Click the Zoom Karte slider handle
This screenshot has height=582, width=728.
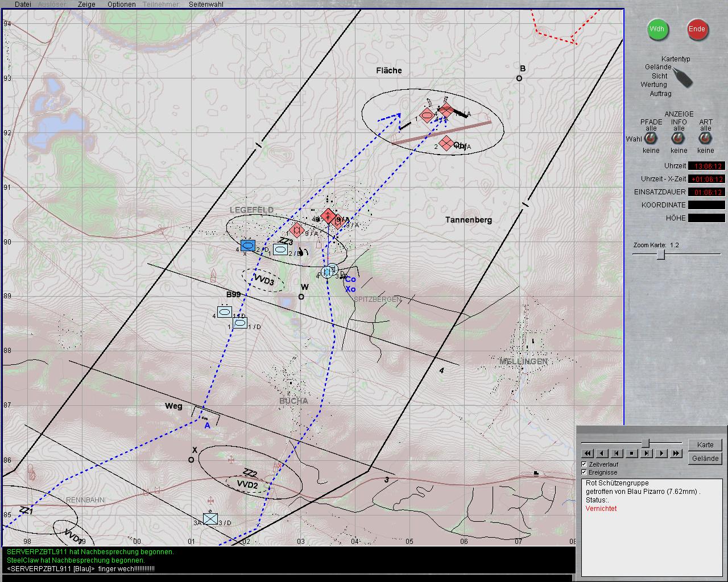pos(660,255)
